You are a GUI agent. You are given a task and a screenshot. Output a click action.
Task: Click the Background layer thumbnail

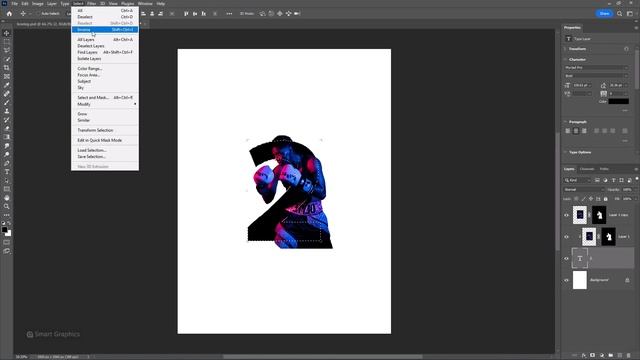580,280
